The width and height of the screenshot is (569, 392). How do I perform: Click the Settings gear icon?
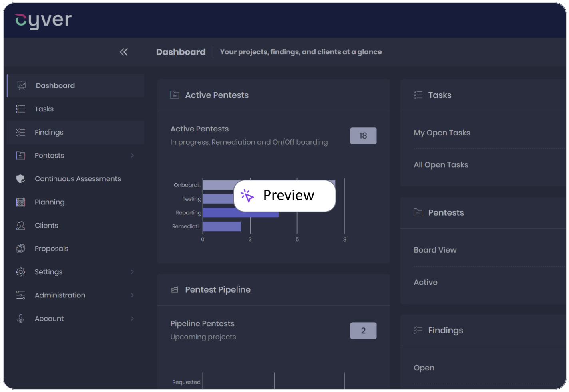[x=21, y=272]
